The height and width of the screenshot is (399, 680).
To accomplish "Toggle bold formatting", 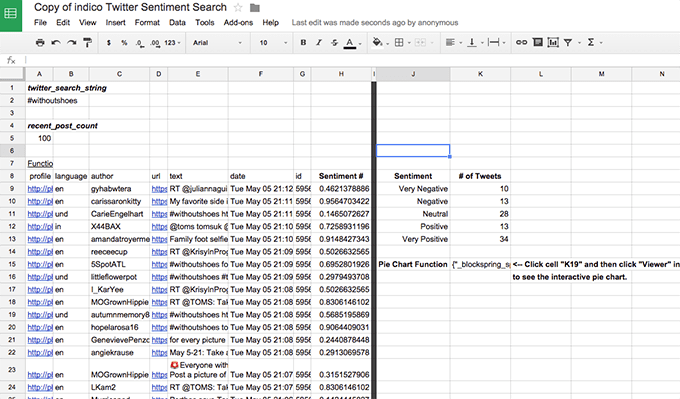I will point(303,43).
